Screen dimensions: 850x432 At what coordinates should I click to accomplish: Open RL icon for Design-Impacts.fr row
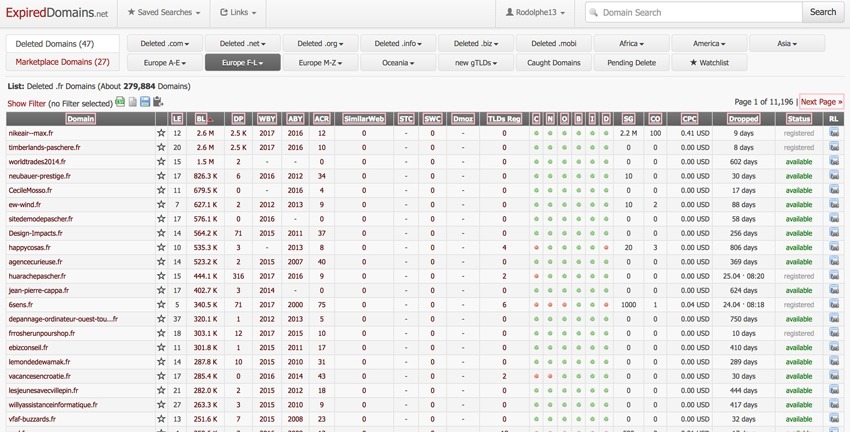(834, 233)
